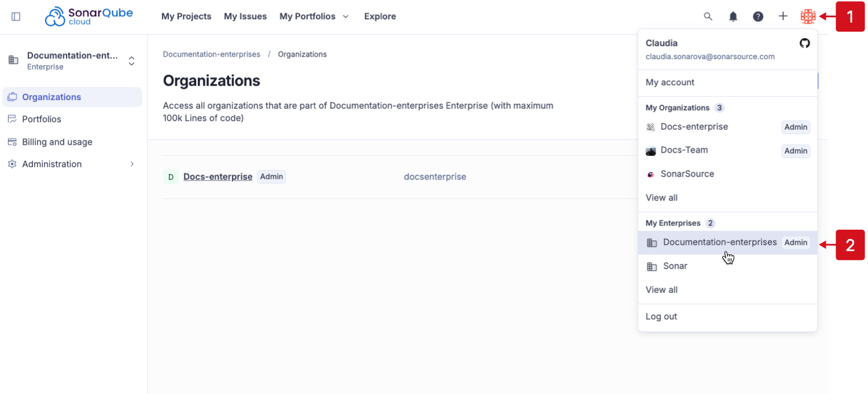Viewport: 868px width, 394px height.
Task: Click the GitHub icon beside Claudia
Action: tap(805, 43)
